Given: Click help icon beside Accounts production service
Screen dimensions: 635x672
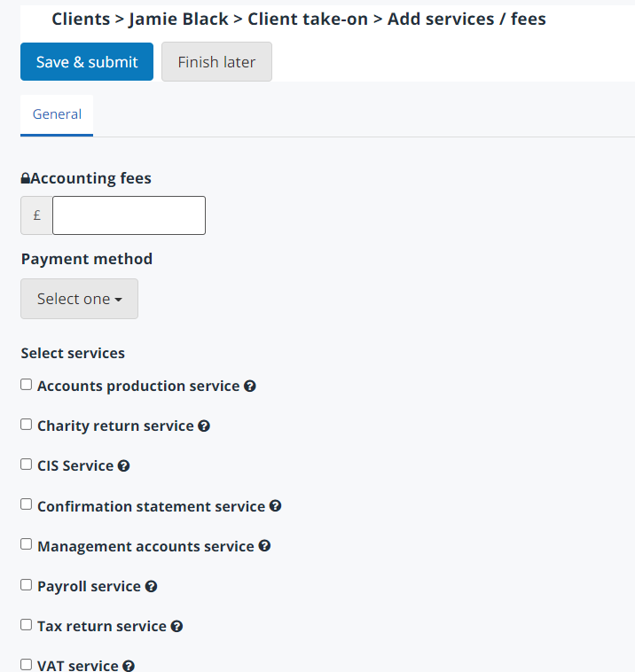Looking at the screenshot, I should pyautogui.click(x=250, y=387).
